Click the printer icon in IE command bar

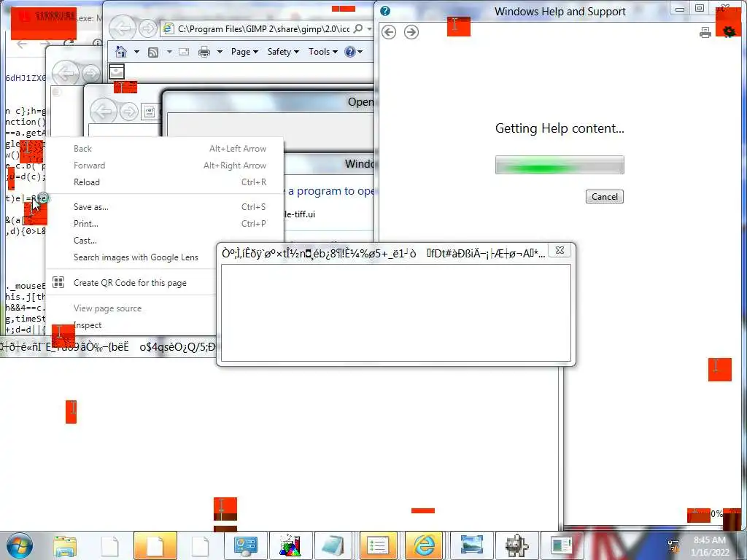click(x=204, y=52)
